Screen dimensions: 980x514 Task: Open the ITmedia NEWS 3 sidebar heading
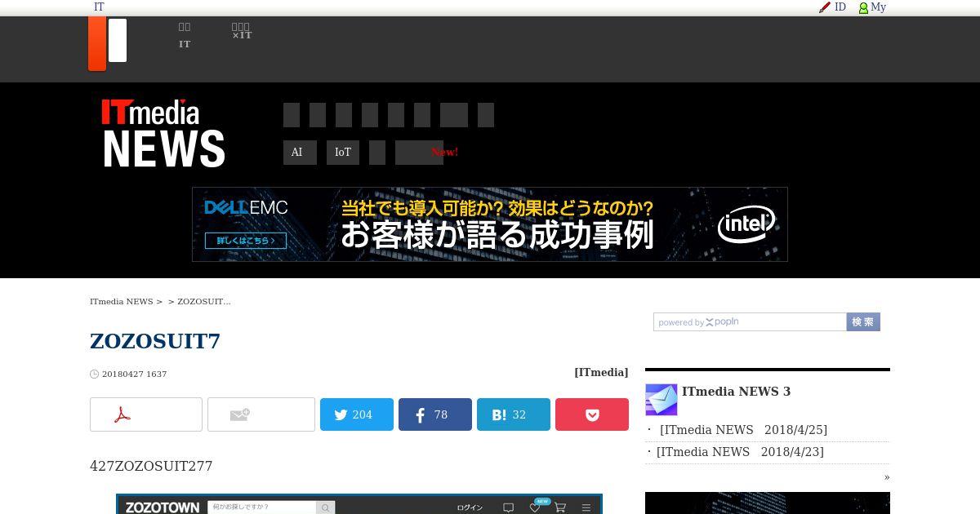click(736, 392)
